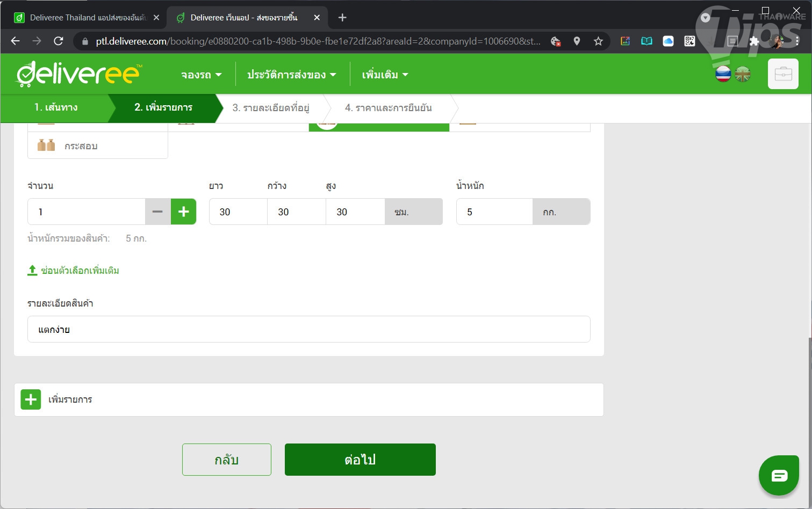The height and width of the screenshot is (509, 812).
Task: Close the Deliveree Thailand tab
Action: pos(156,18)
